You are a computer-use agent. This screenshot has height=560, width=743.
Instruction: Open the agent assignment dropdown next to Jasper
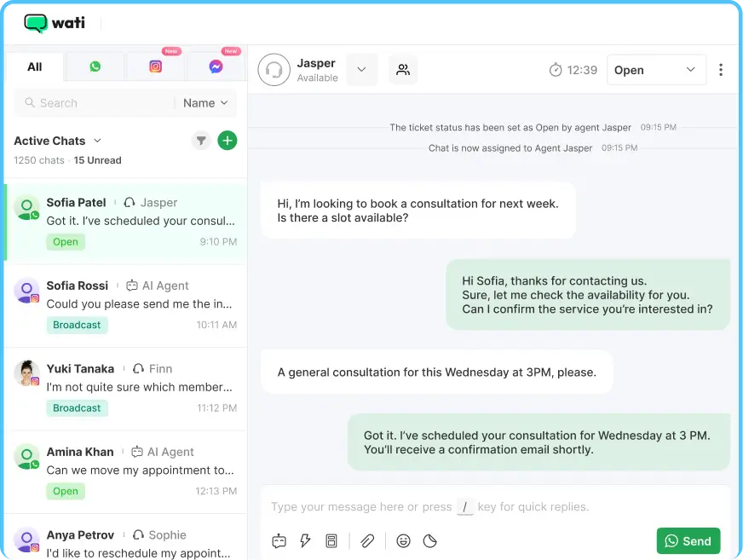tap(362, 70)
